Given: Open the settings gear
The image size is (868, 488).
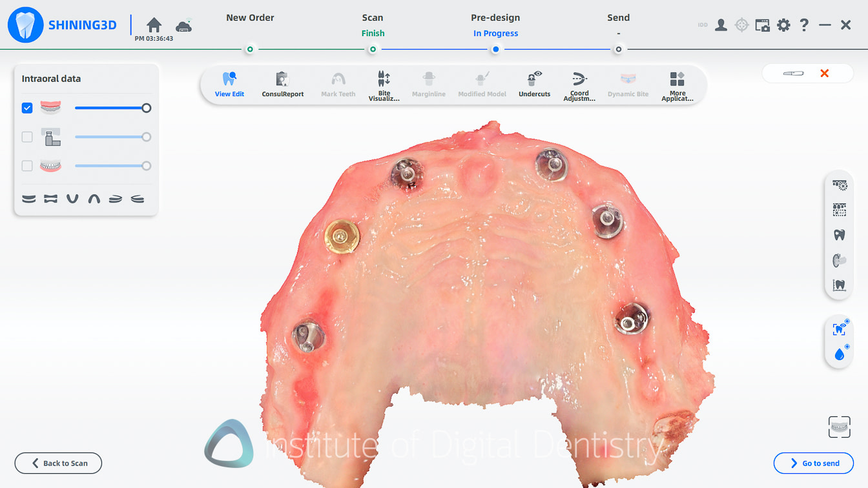Looking at the screenshot, I should (783, 25).
